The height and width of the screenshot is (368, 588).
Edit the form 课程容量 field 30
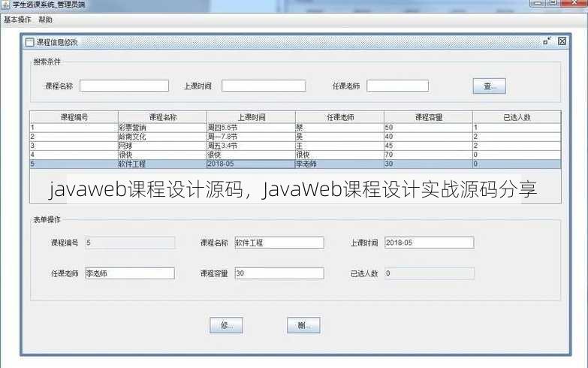279,273
